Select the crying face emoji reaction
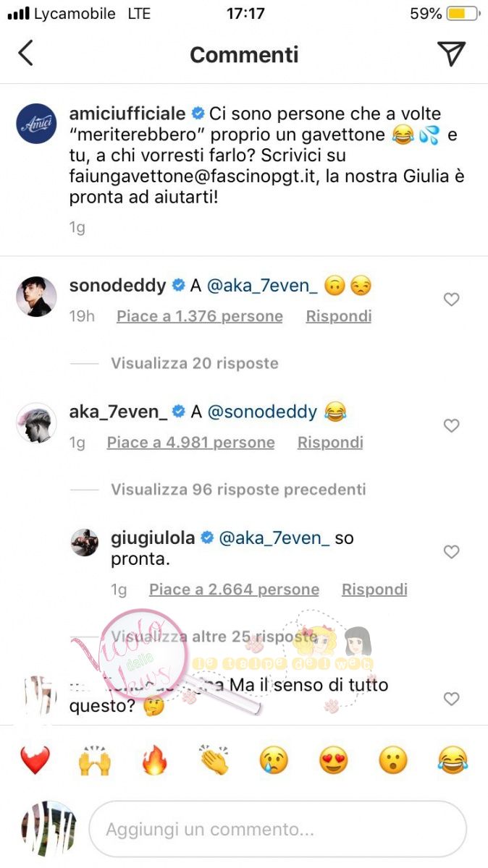The height and width of the screenshot is (868, 488). 274,760
